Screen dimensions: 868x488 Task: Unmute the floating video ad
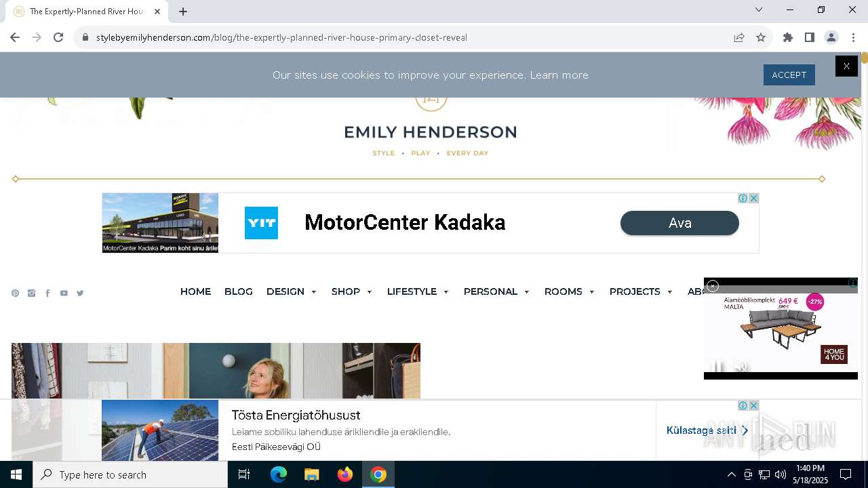tap(742, 367)
